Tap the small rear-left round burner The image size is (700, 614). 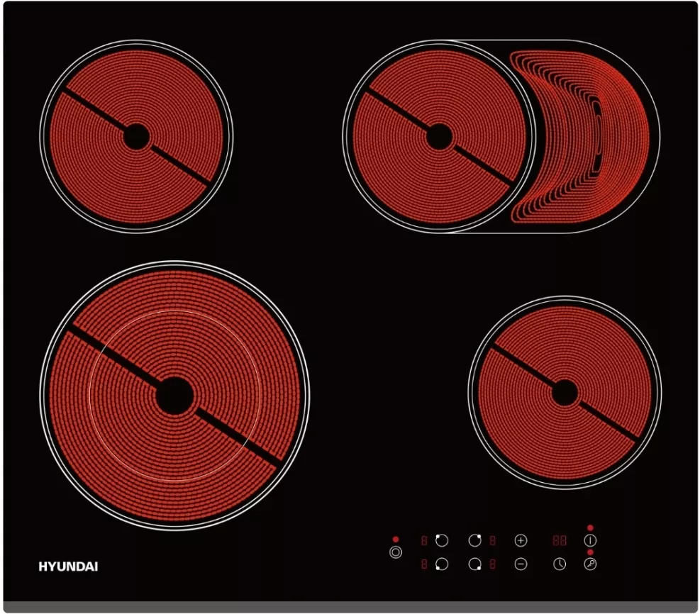pos(136,137)
